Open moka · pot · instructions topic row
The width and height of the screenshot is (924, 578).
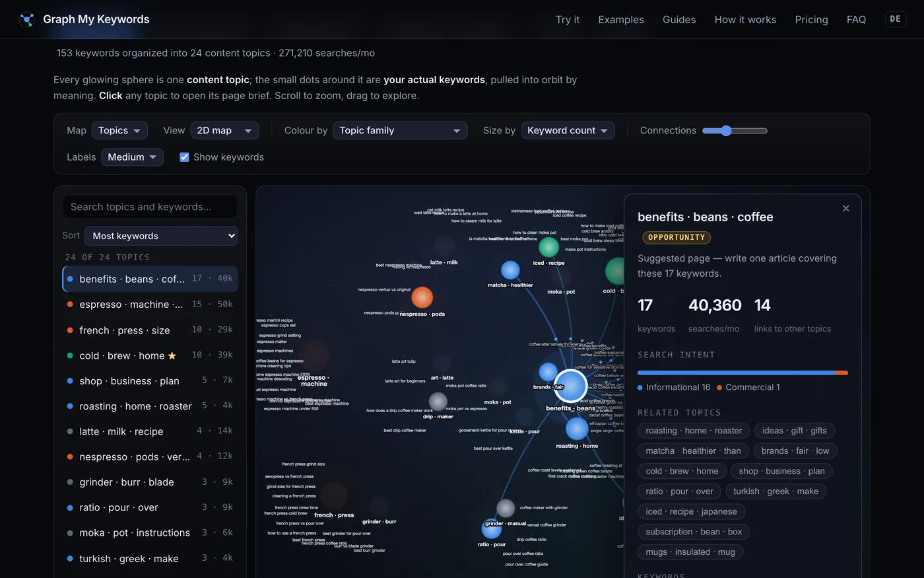click(150, 533)
